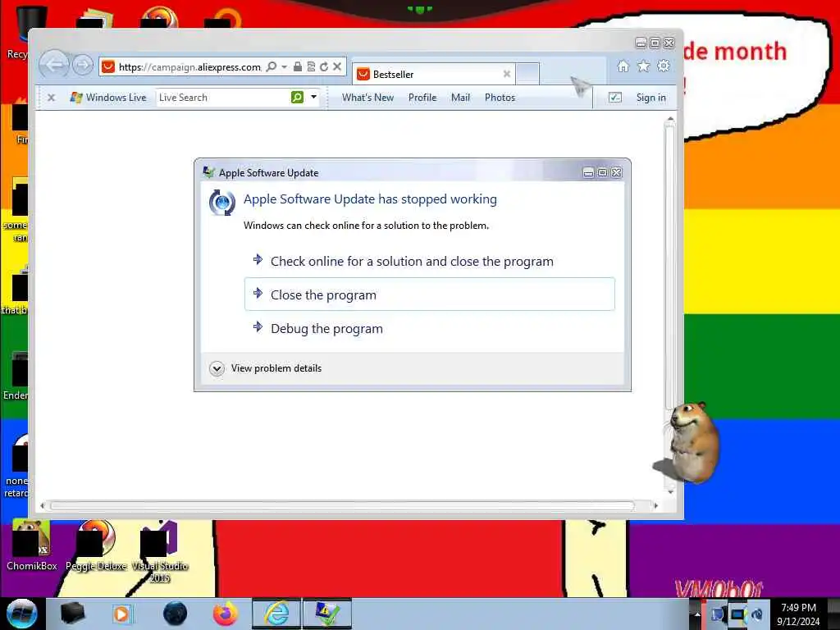
Task: Open Profile in Windows Live toolbar
Action: click(422, 98)
